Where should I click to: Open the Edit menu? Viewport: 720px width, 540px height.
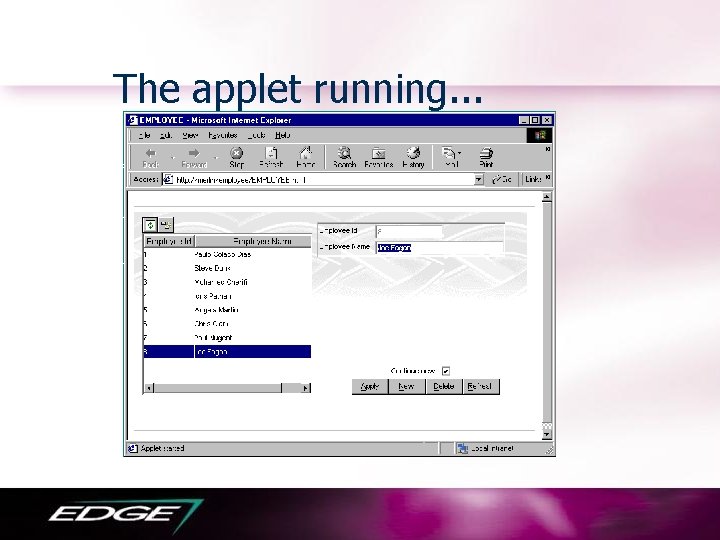(166, 135)
